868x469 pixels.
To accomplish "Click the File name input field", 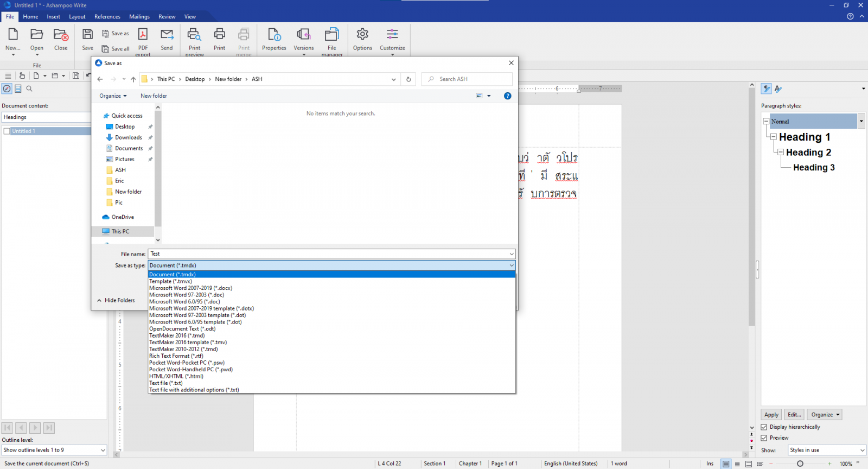I will click(328, 254).
